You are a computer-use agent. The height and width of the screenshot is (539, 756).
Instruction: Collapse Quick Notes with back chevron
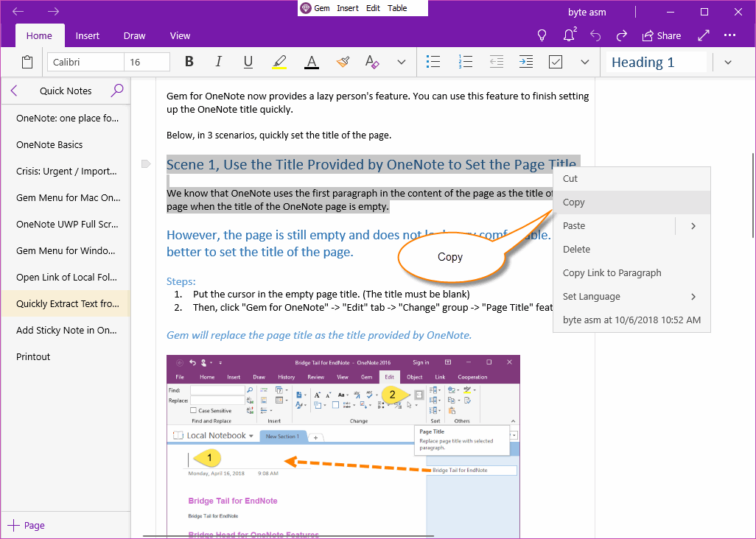point(14,91)
